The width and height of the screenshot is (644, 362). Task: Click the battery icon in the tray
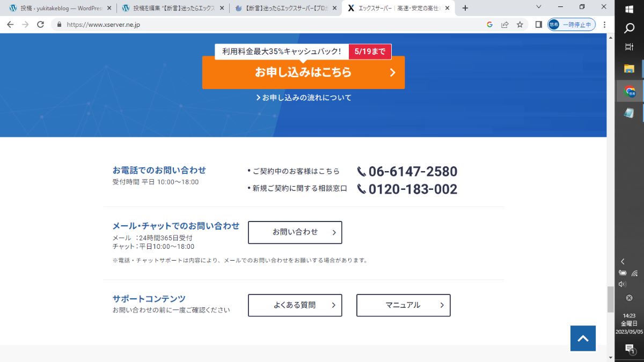pos(623,273)
